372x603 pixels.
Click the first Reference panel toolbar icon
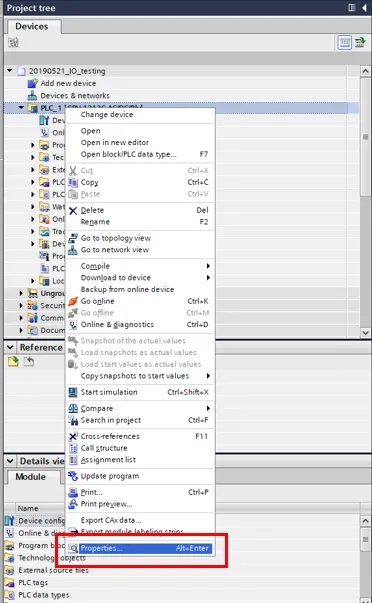coord(13,361)
